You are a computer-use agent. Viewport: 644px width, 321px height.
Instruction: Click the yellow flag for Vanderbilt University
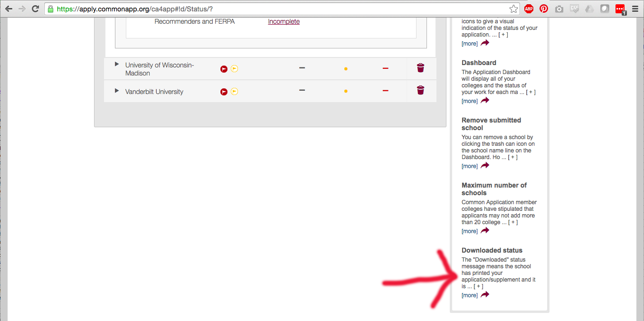[x=234, y=92]
